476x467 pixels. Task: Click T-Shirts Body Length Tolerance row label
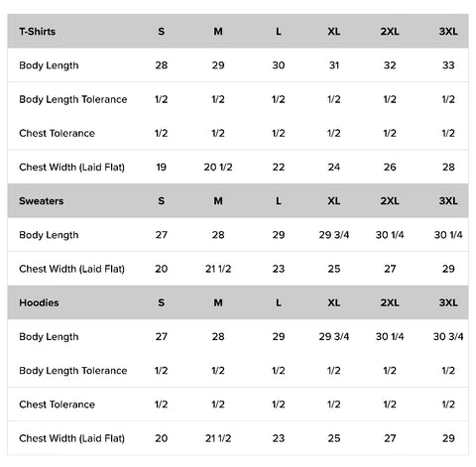coord(73,99)
